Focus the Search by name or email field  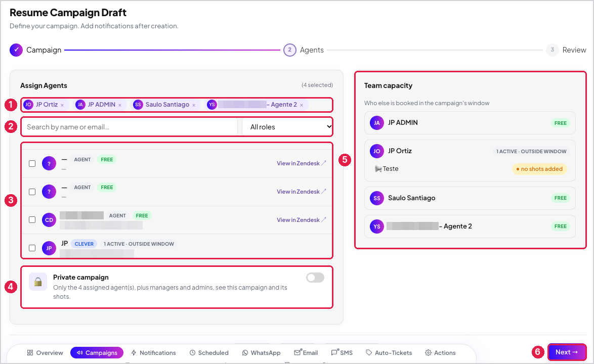pyautogui.click(x=130, y=127)
